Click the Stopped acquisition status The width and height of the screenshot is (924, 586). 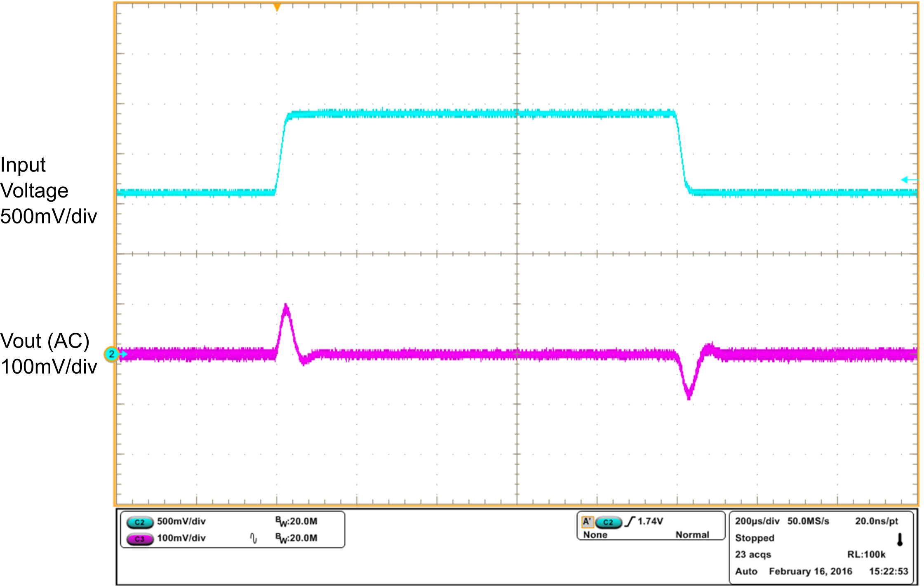pos(755,538)
